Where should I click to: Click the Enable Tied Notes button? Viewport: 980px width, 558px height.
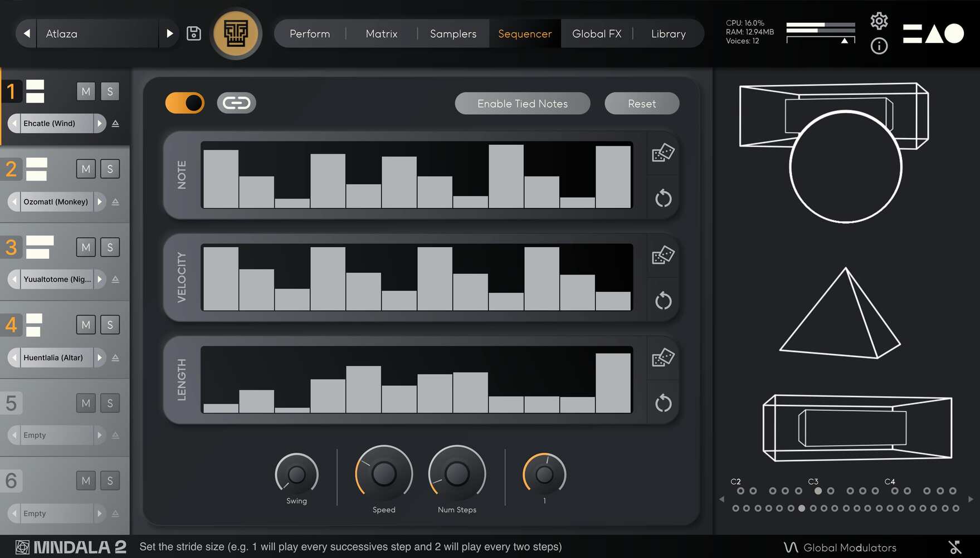pos(522,104)
